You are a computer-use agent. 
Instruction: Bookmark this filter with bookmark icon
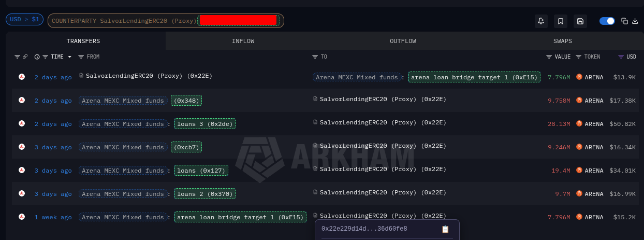click(560, 21)
